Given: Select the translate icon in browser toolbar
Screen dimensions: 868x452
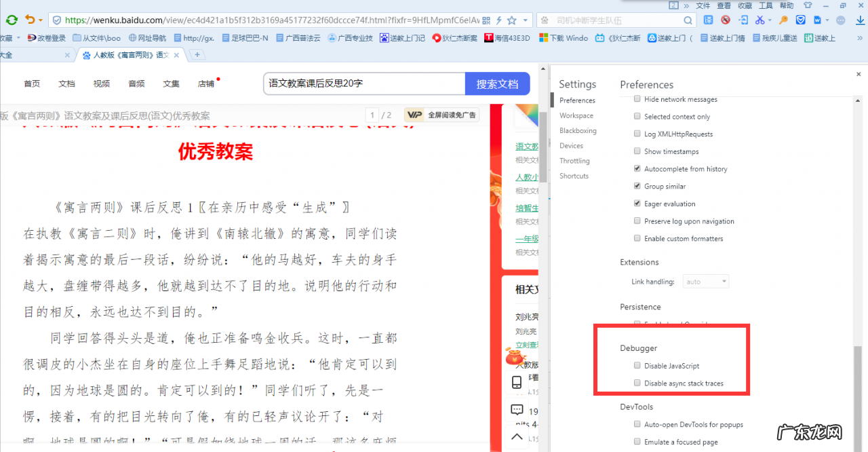Looking at the screenshot, I should point(709,20).
